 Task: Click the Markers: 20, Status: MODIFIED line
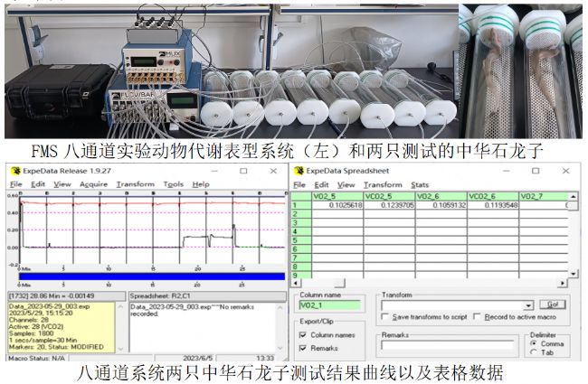(56, 347)
